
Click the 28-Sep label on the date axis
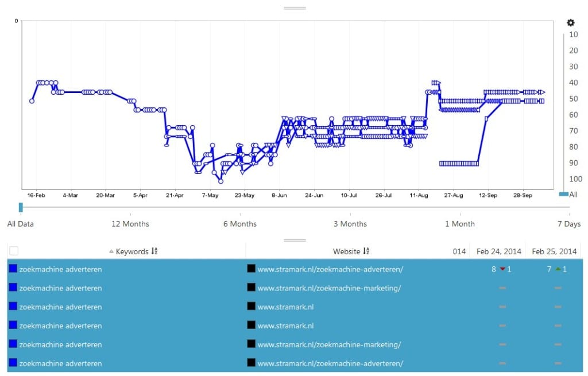click(x=523, y=195)
